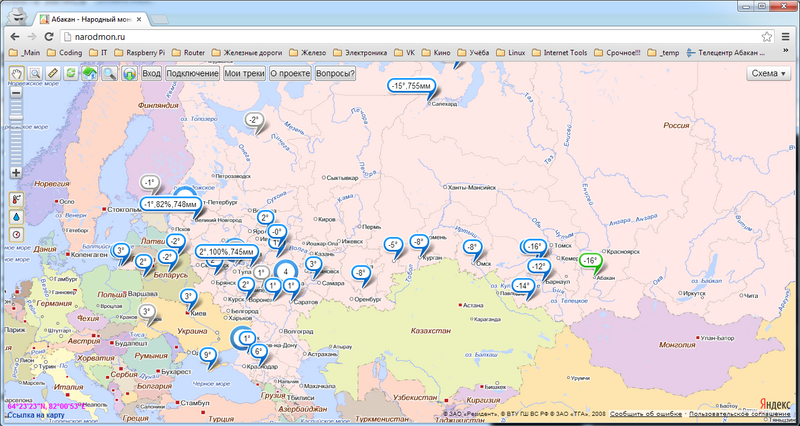The height and width of the screenshot is (426, 800).
Task: Open the Учёба bookmarks folder
Action: coord(474,53)
